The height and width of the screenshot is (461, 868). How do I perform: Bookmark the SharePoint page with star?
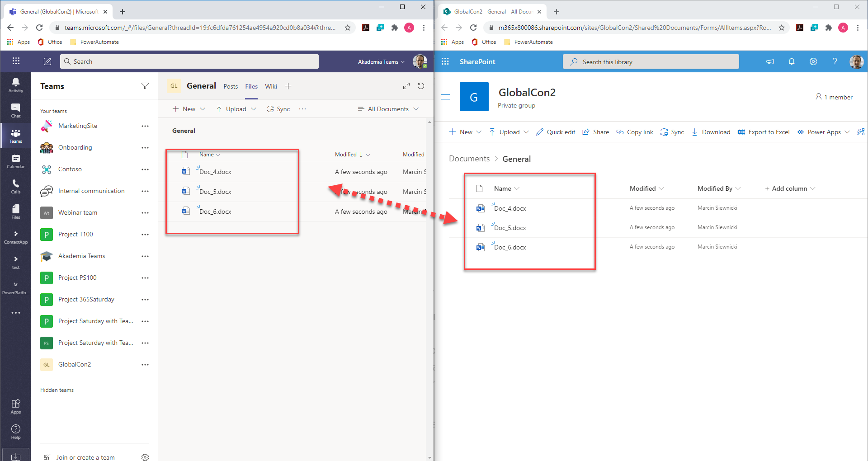pyautogui.click(x=782, y=28)
